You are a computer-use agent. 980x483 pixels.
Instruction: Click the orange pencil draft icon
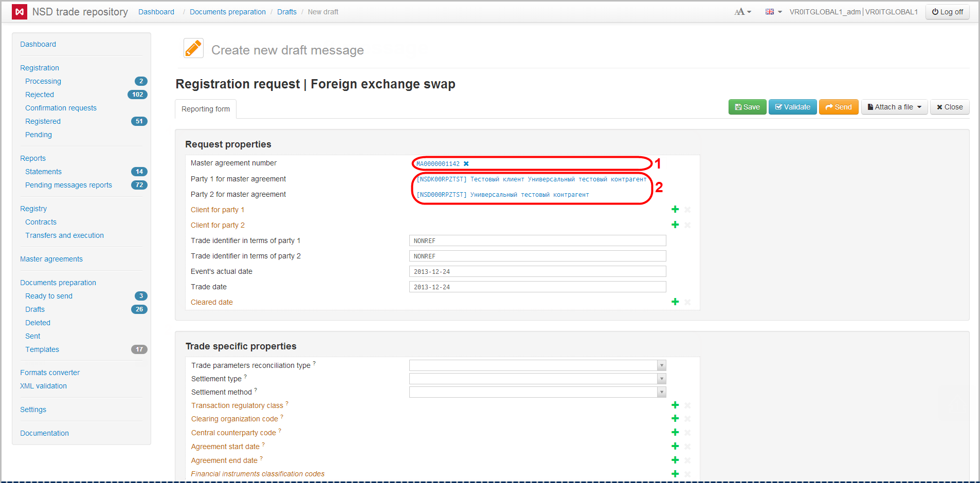coord(193,49)
